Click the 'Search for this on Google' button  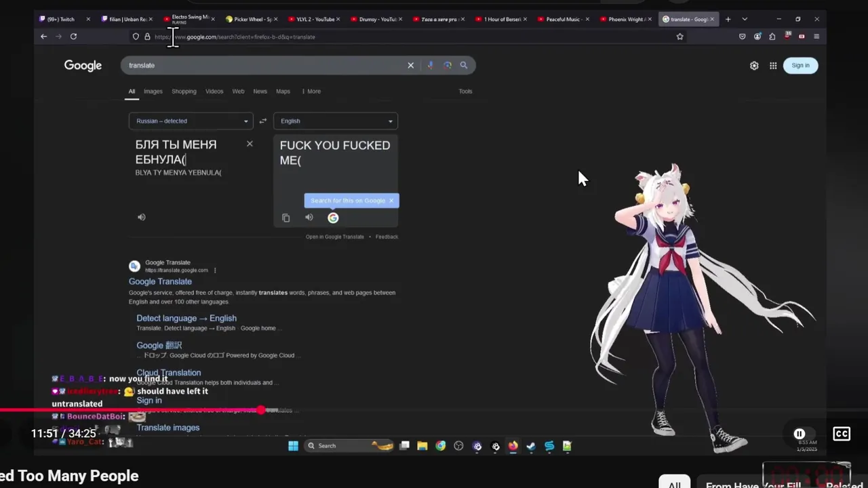(x=347, y=201)
